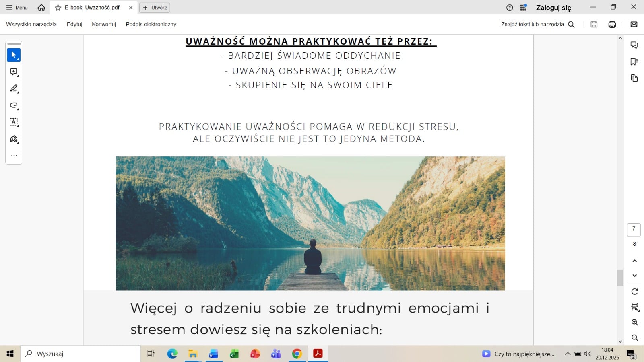Select the arrow selection tool
This screenshot has width=644, height=362.
(14, 55)
